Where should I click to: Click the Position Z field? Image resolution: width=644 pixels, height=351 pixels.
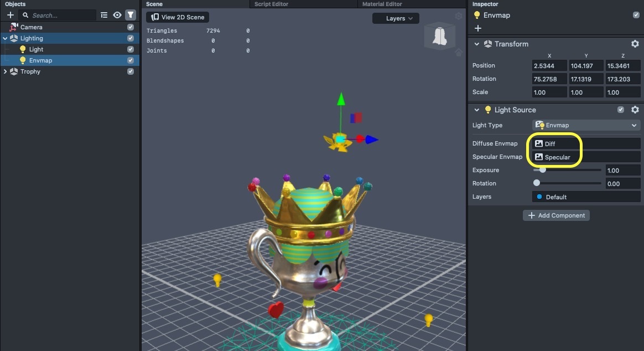[x=622, y=66]
